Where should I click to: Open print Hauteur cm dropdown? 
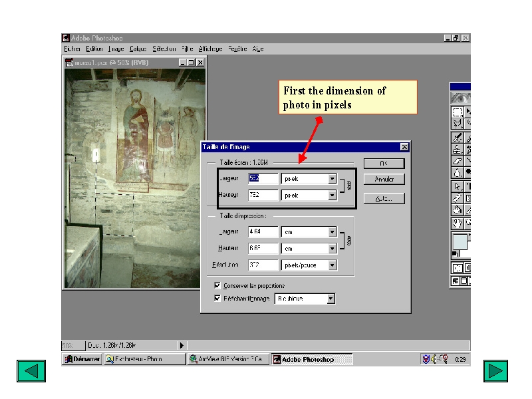332,248
